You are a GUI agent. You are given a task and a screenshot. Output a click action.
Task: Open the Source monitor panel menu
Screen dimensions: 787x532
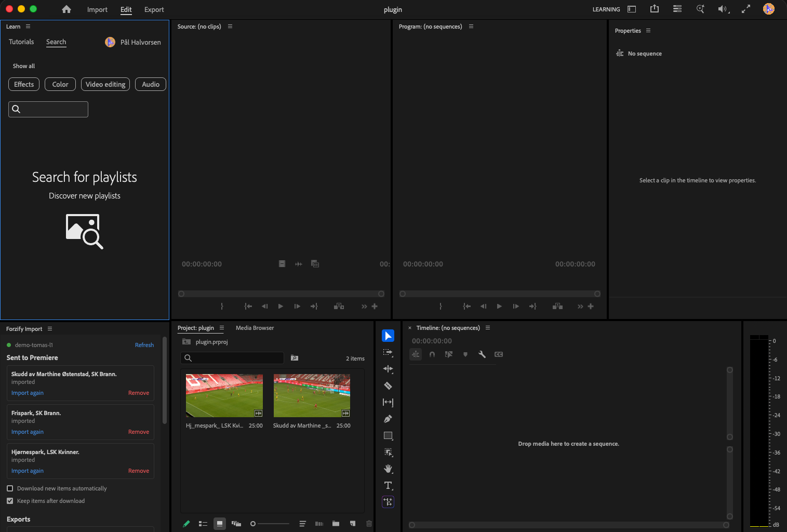230,26
